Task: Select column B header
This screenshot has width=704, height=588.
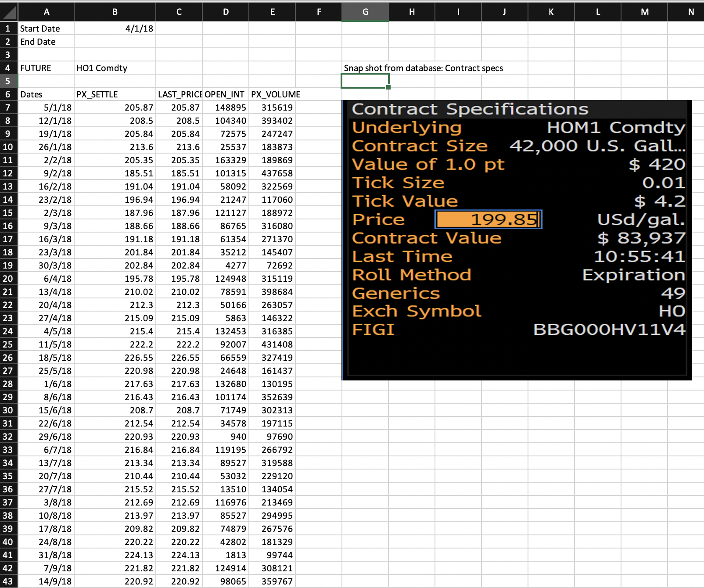Action: (x=115, y=12)
